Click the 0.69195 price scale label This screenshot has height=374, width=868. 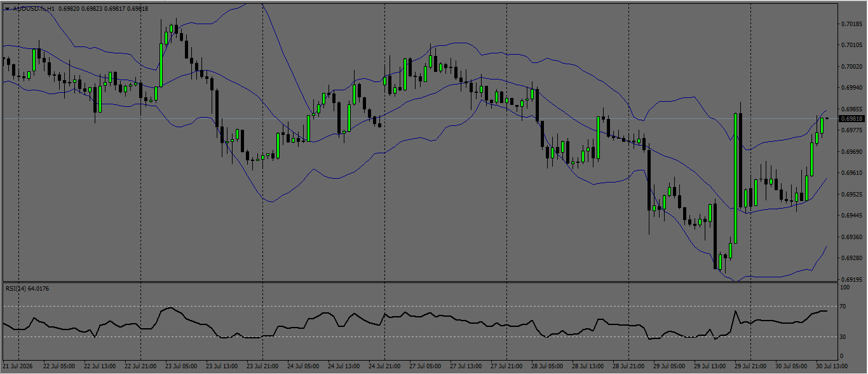coord(851,279)
